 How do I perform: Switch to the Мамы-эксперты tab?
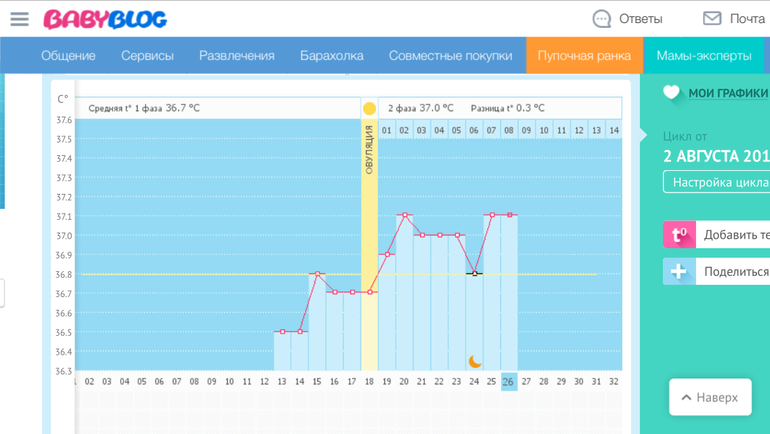click(703, 56)
